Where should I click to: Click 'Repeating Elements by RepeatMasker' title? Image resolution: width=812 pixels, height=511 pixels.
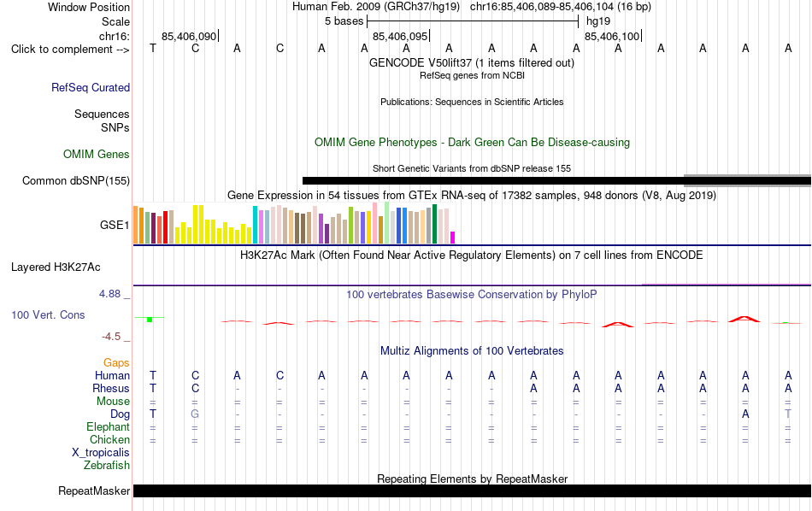point(472,479)
